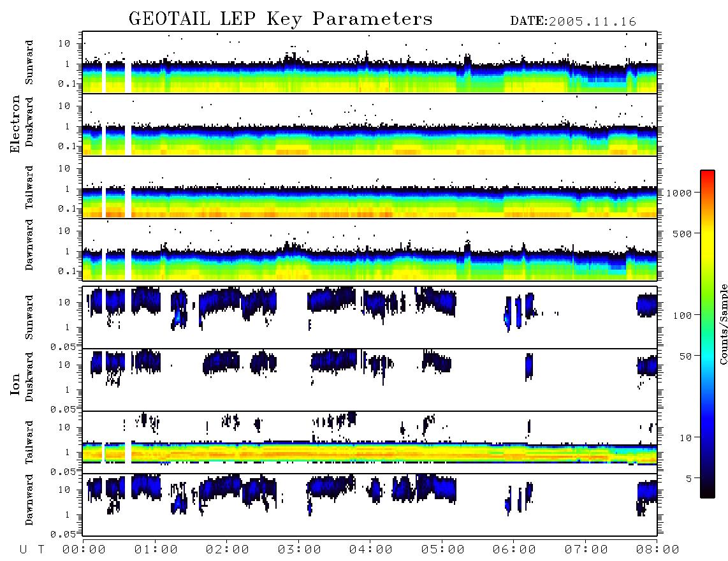Image resolution: width=728 pixels, height=561 pixels.
Task: Click the 500 tick on color scale
Action: point(682,233)
